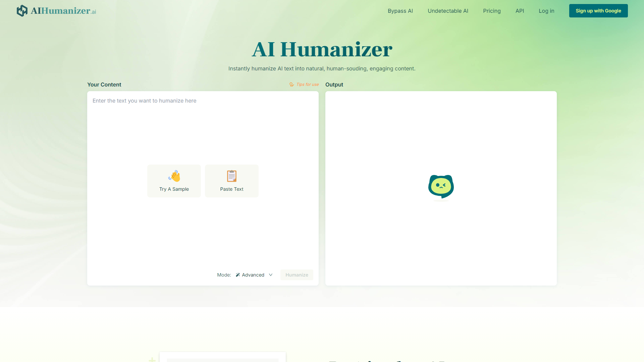Expand Advanced mode chevron arrow
The width and height of the screenshot is (644, 362).
pyautogui.click(x=271, y=275)
